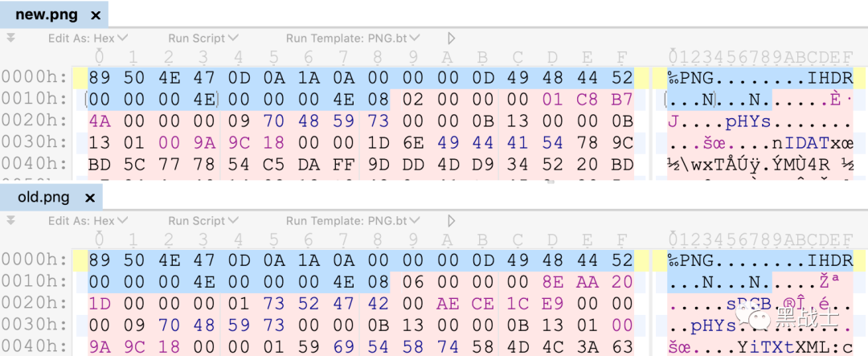Screen dimensions: 868x356
Task: Expand the Run Script menu in new.png
Action: click(x=203, y=38)
